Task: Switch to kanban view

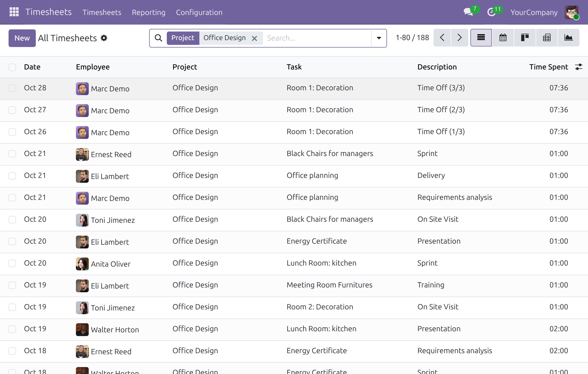Action: point(525,38)
